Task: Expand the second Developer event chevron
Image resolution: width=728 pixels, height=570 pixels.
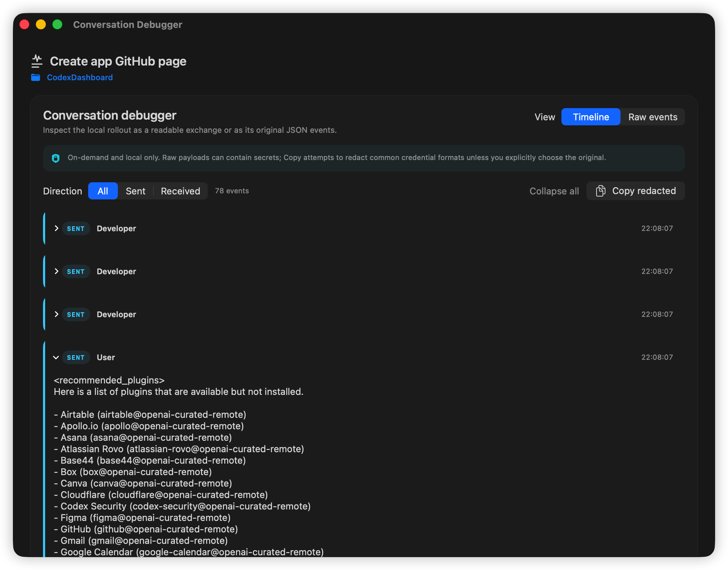Action: (56, 271)
